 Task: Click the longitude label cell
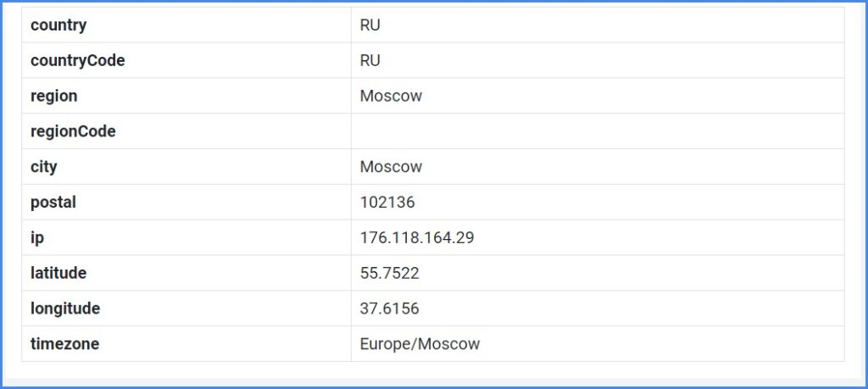point(186,308)
